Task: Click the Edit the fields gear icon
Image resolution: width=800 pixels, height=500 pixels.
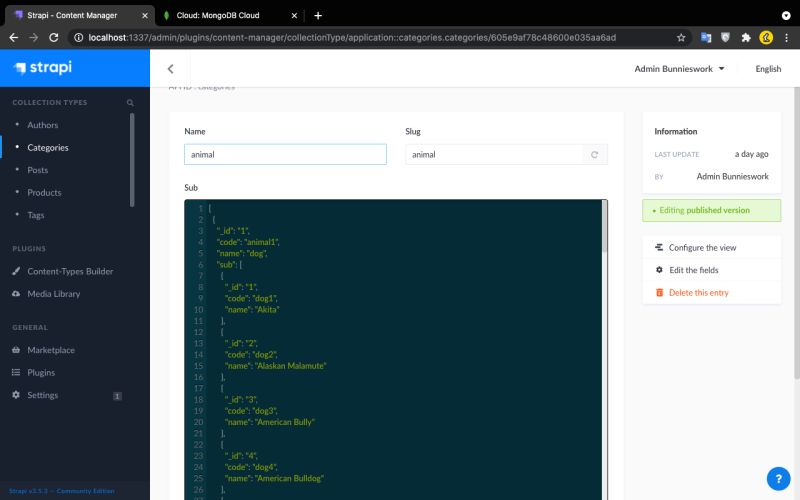Action: 659,269
